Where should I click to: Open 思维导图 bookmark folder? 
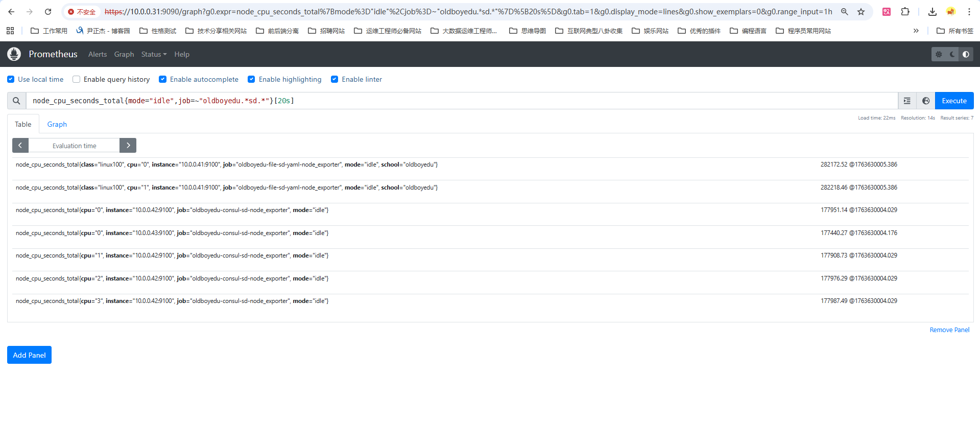click(528, 31)
